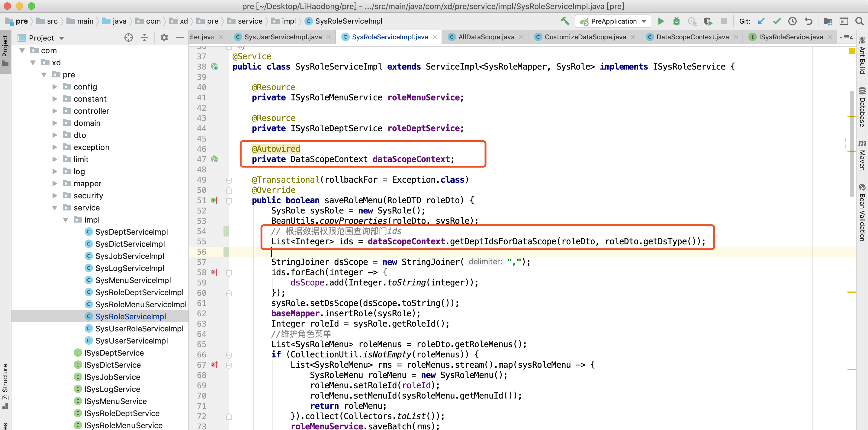
Task: Click the green Run button
Action: (661, 21)
